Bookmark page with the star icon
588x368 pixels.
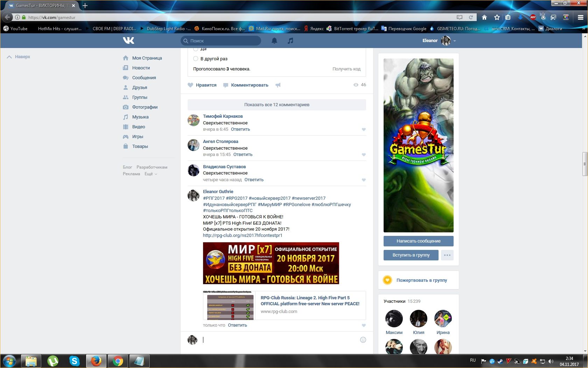point(497,17)
